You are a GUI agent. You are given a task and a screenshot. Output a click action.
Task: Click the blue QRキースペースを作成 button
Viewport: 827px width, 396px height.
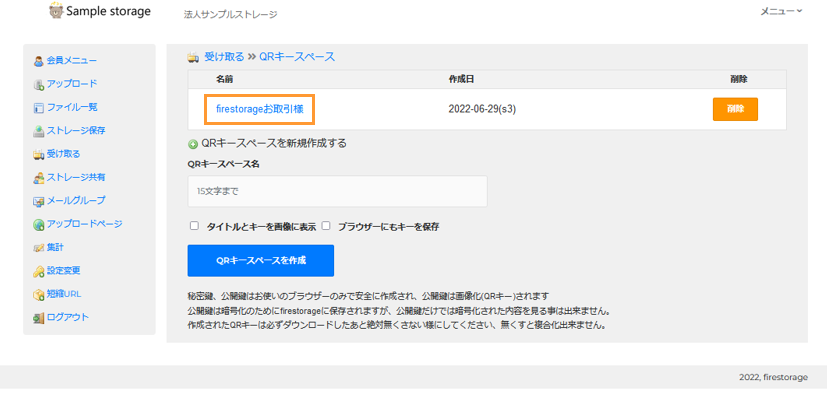click(261, 260)
